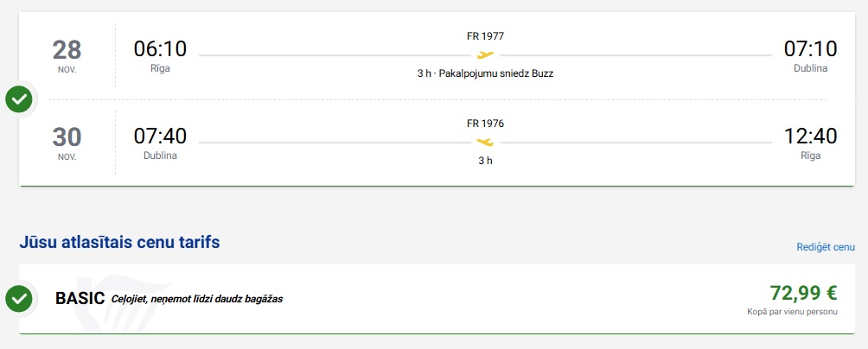Click the 07:10 Dublina arrival time
The height and width of the screenshot is (349, 868).
pyautogui.click(x=810, y=50)
